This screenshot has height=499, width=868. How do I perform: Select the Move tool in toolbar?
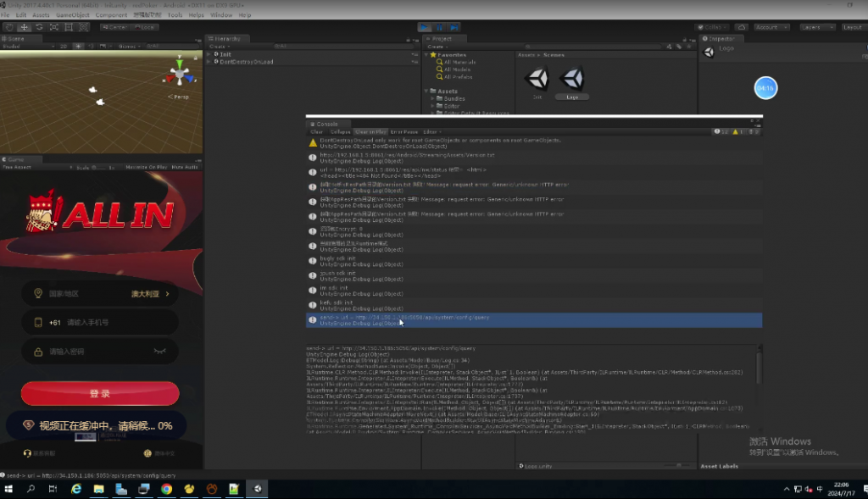point(25,27)
